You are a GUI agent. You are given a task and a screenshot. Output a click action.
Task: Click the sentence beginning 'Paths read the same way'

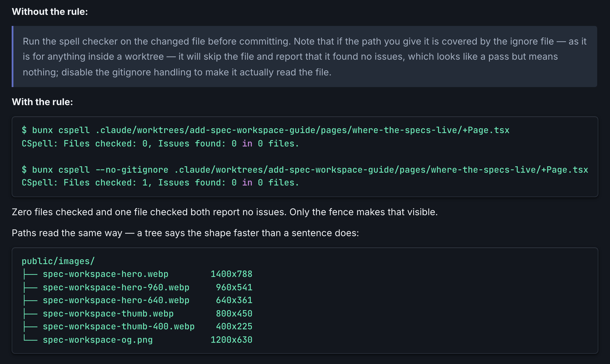[185, 233]
